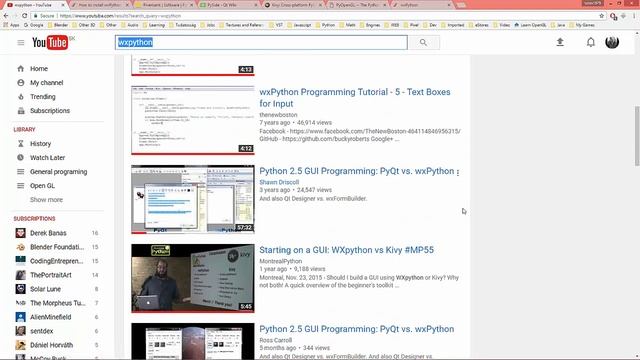
Task: Open Ross Carroll channel link
Action: pos(276,340)
